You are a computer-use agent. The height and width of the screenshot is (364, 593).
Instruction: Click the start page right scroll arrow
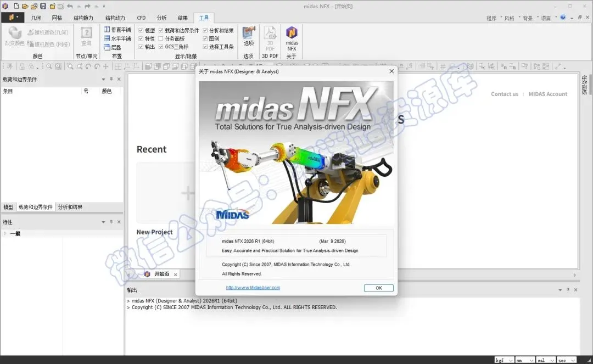[x=574, y=275]
